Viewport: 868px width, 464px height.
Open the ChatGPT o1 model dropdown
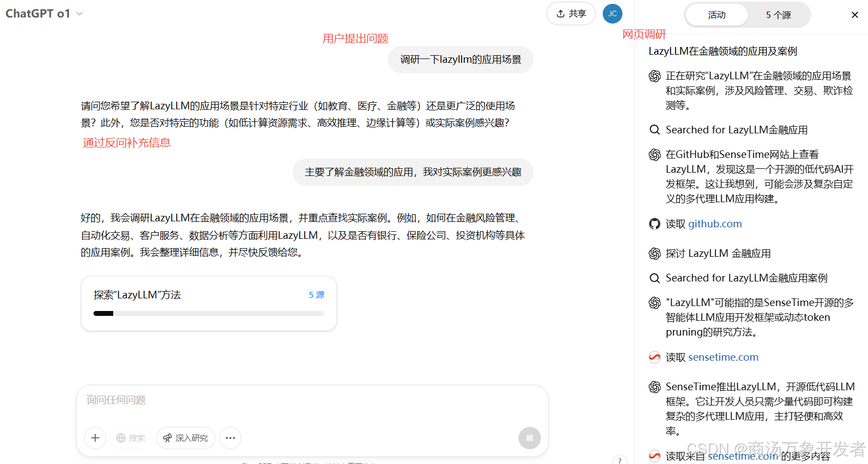[x=44, y=14]
